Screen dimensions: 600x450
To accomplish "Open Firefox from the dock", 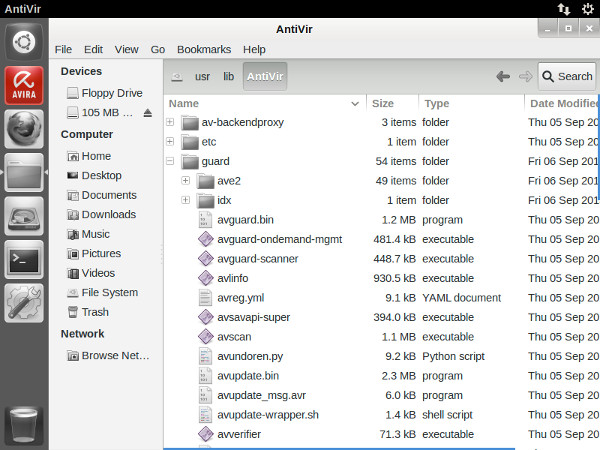I will point(24,129).
